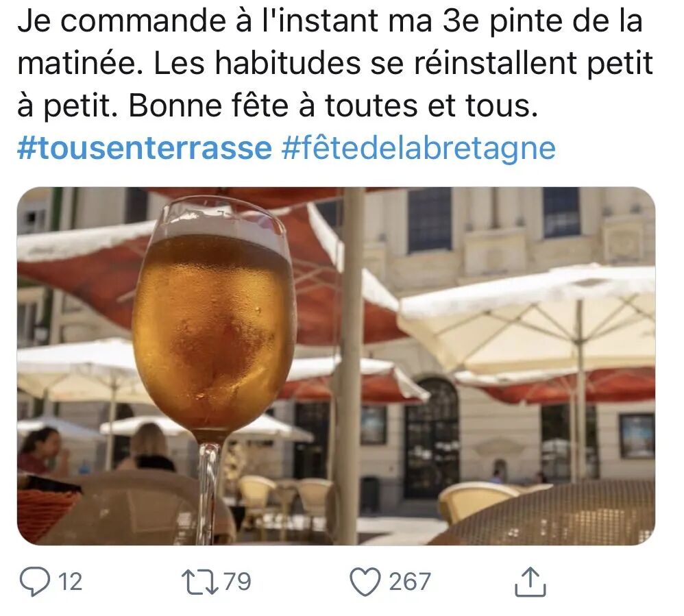Open the #tousenterrasse hashtag
The height and width of the screenshot is (616, 684).
pyautogui.click(x=145, y=148)
